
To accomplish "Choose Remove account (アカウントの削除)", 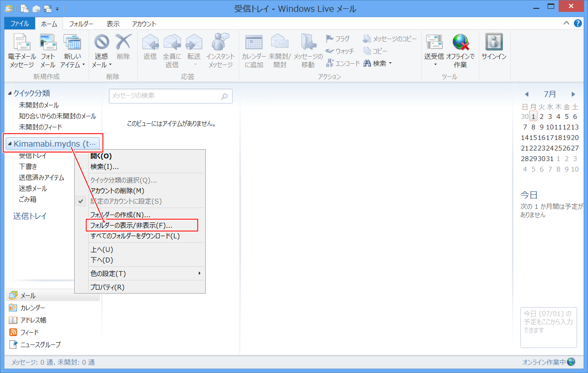I will 140,191.
